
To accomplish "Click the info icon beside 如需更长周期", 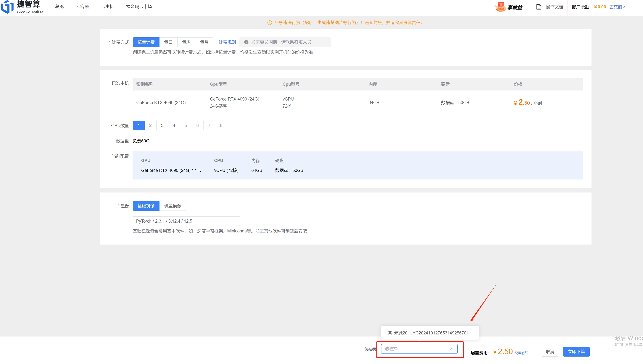I will click(246, 42).
